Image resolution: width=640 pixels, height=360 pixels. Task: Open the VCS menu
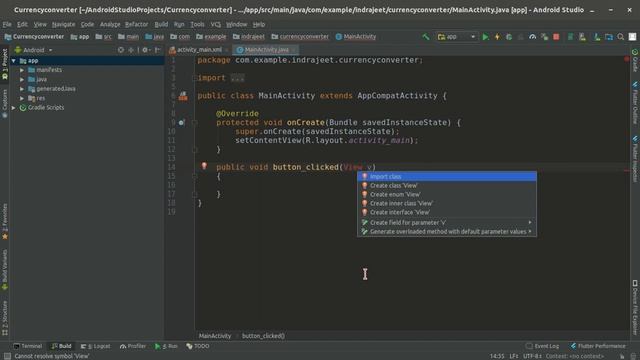[216, 24]
